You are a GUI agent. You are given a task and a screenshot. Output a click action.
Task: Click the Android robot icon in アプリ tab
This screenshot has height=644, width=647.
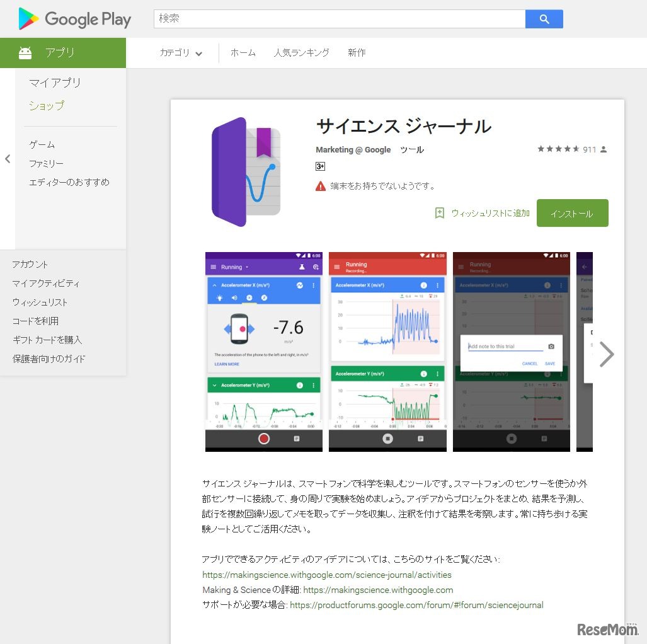(25, 53)
